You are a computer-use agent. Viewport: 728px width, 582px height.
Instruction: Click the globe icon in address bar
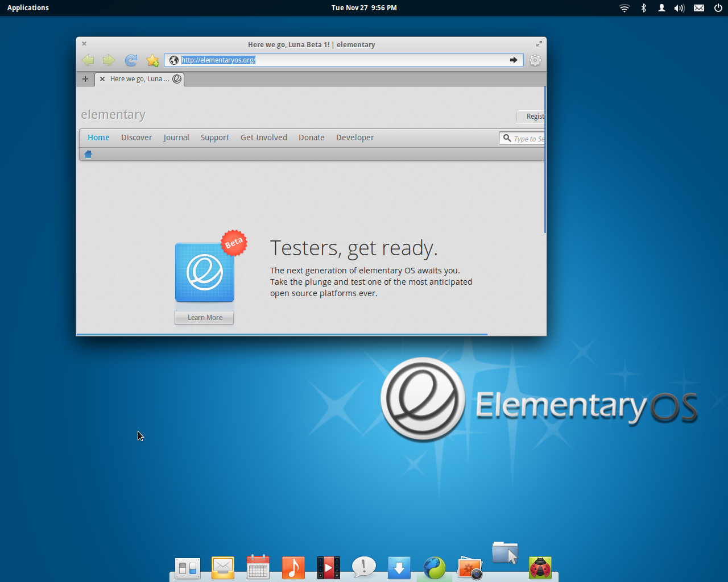[x=174, y=60]
